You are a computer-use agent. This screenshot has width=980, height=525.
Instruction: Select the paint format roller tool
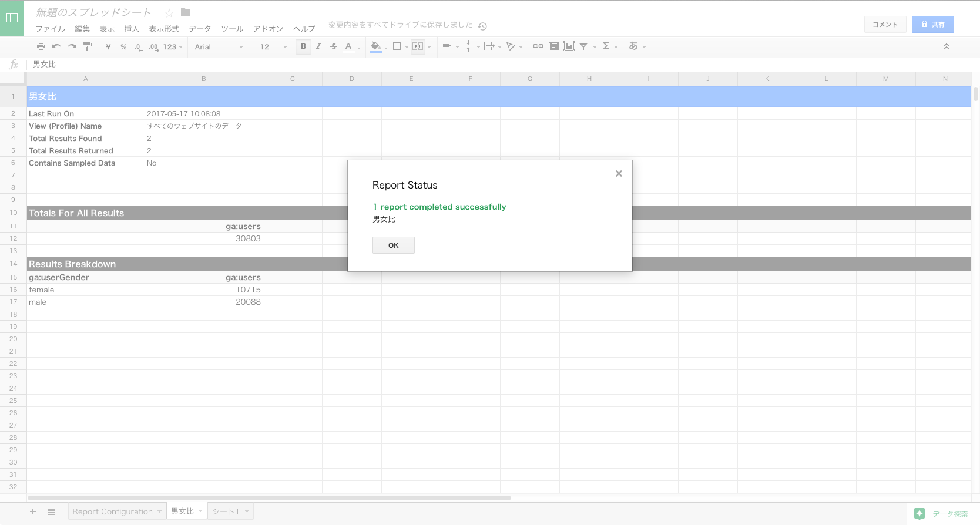point(88,46)
